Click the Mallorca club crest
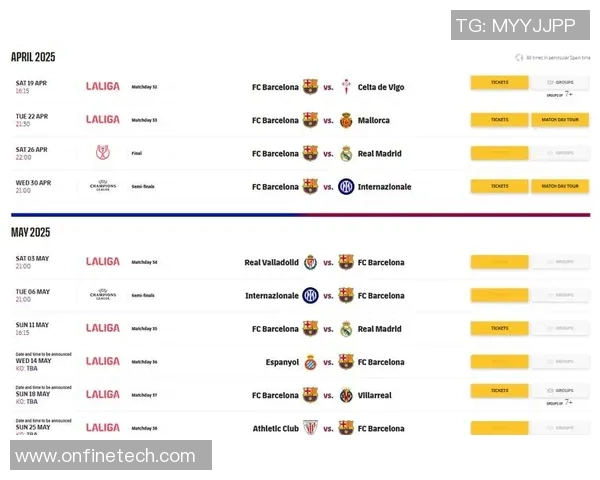The image size is (600, 480). [x=347, y=120]
